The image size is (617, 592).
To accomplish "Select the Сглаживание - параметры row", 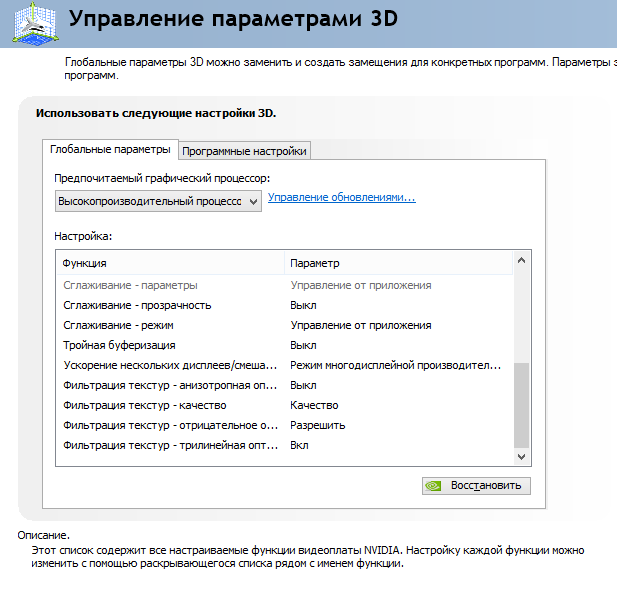I will pyautogui.click(x=285, y=285).
